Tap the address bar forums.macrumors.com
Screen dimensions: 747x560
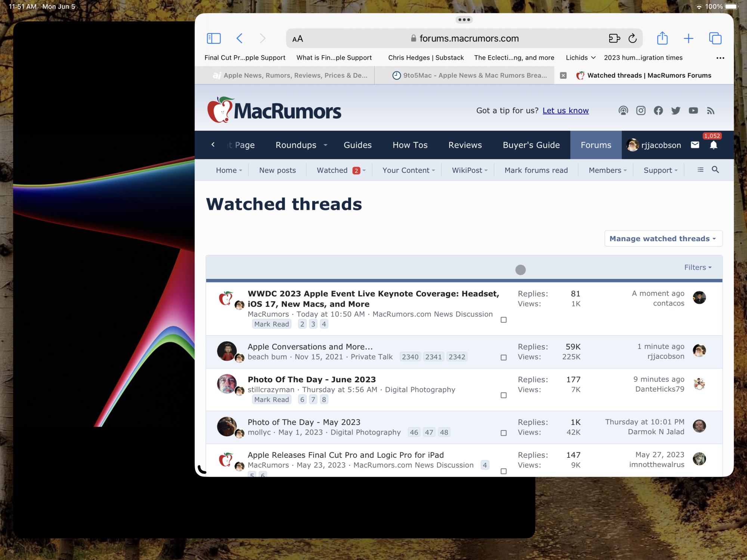[x=464, y=38]
